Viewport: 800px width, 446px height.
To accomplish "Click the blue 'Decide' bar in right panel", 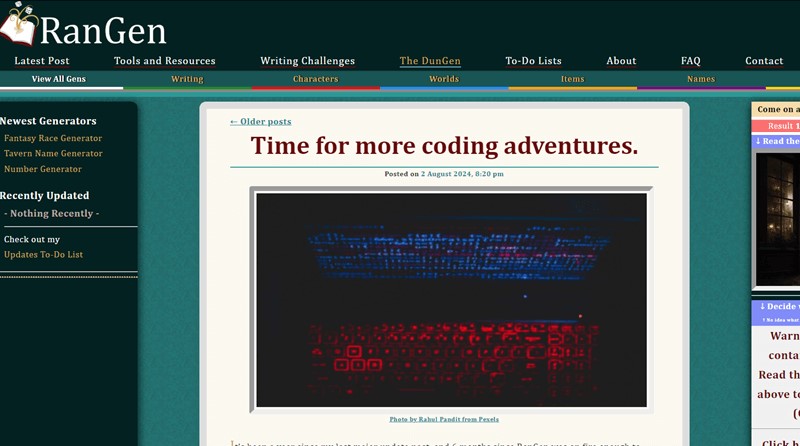I will point(776,312).
